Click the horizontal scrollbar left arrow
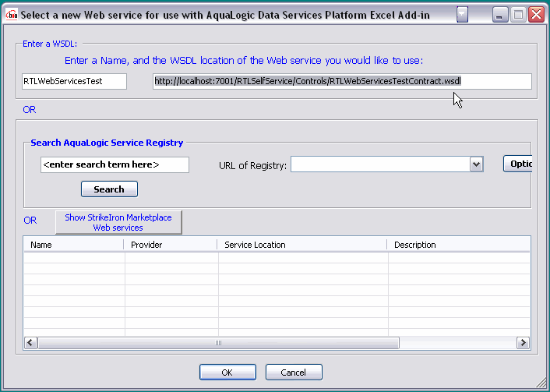550x392 pixels. (x=30, y=343)
